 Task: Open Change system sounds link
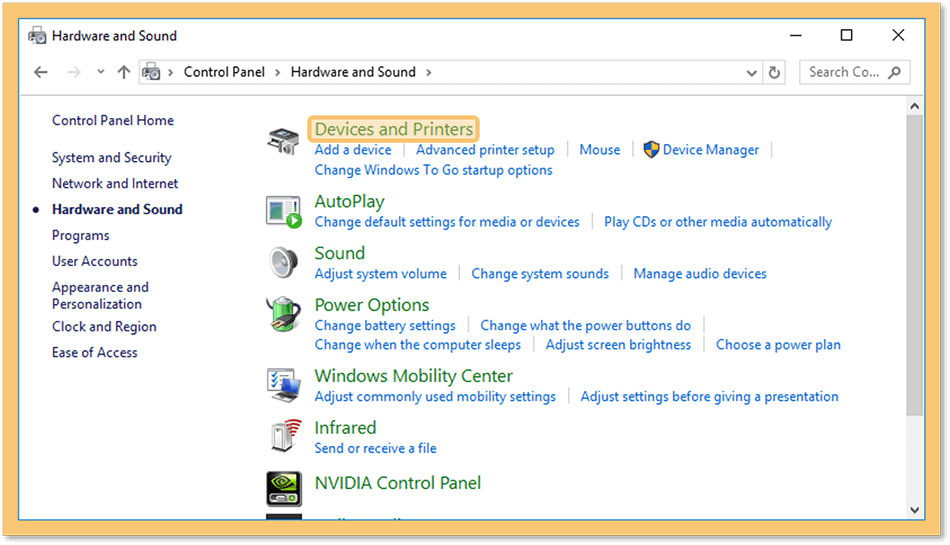(x=540, y=274)
